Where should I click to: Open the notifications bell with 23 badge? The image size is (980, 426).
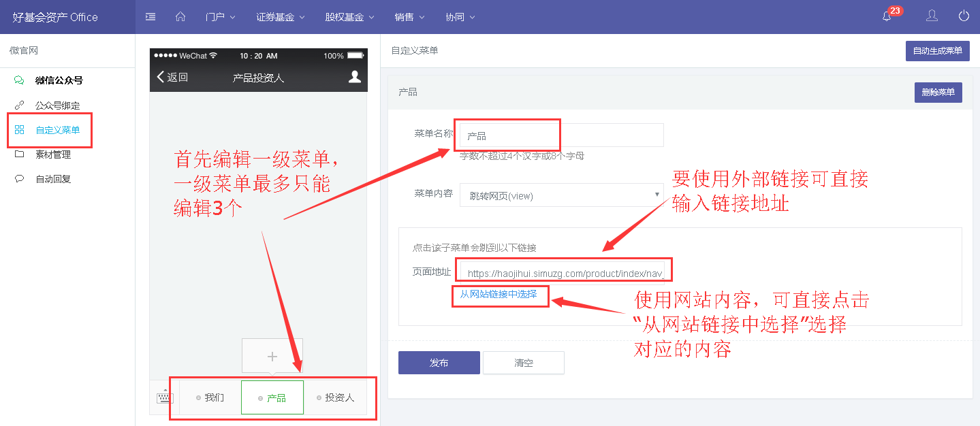pyautogui.click(x=887, y=16)
